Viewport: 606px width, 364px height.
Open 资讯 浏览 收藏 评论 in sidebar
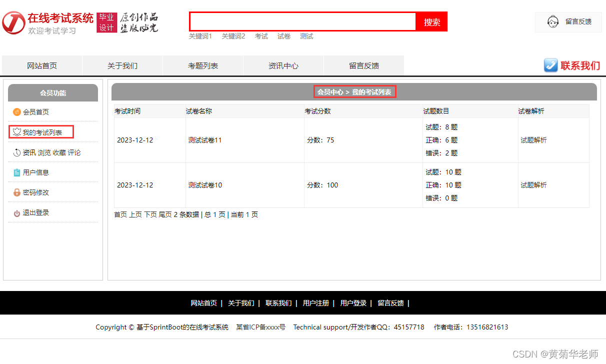[51, 152]
